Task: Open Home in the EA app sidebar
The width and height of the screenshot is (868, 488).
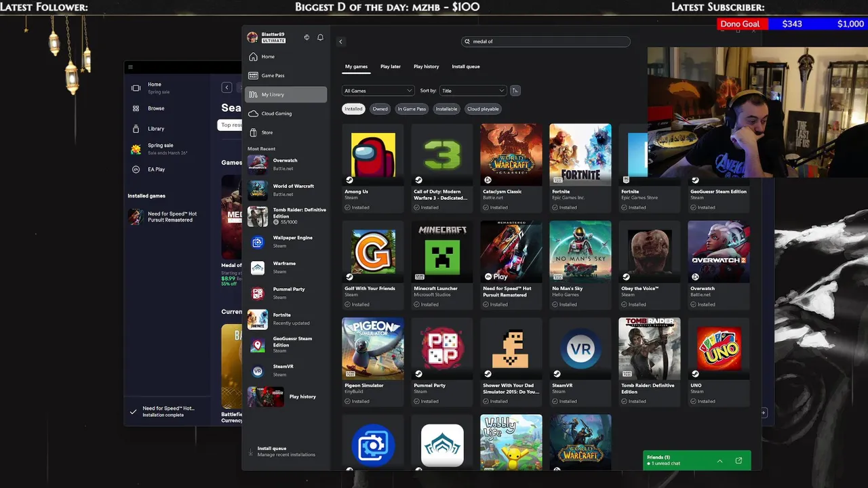Action: (167, 88)
